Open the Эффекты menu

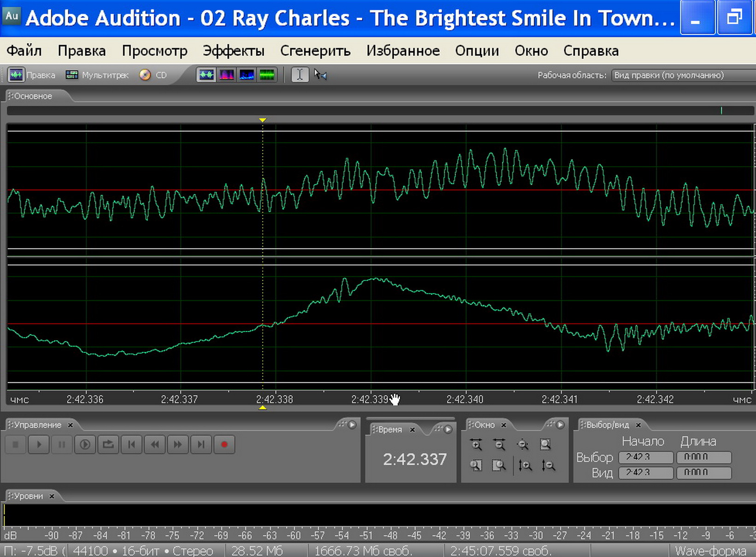(x=233, y=51)
